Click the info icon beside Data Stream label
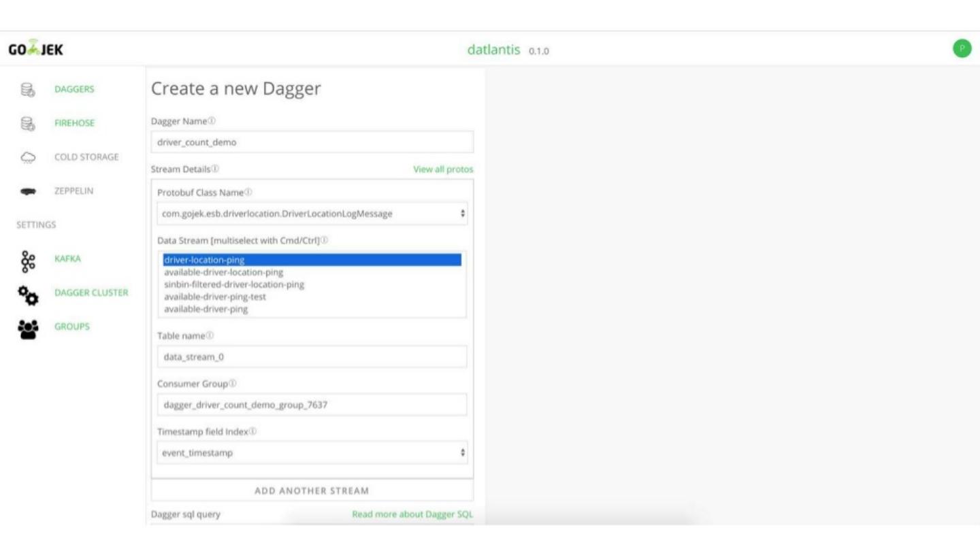 325,240
